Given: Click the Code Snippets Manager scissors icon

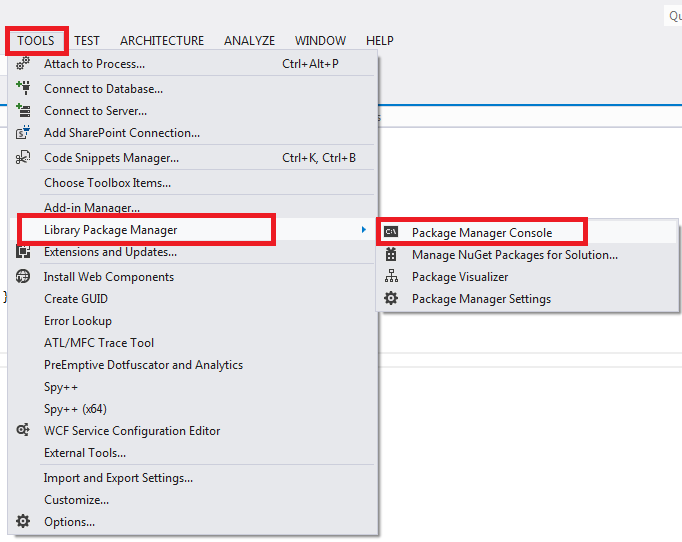Looking at the screenshot, I should [x=23, y=157].
